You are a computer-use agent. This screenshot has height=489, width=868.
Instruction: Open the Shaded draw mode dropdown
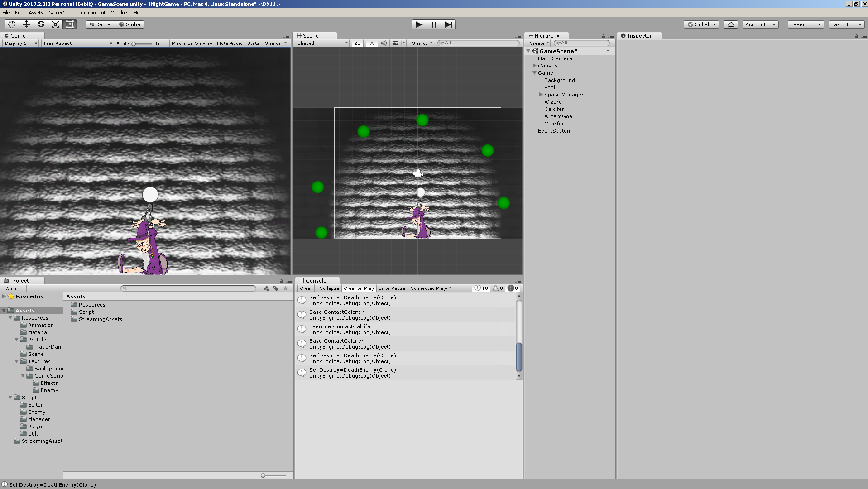pyautogui.click(x=322, y=43)
